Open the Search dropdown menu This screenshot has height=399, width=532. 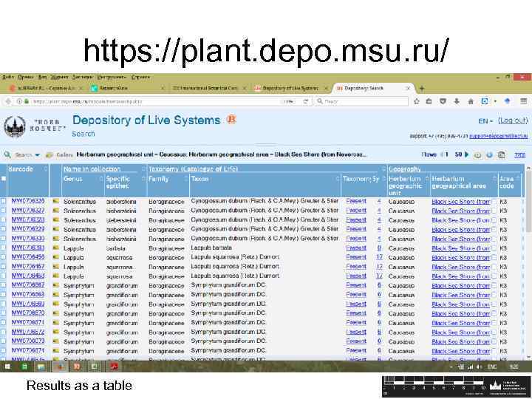tap(27, 155)
